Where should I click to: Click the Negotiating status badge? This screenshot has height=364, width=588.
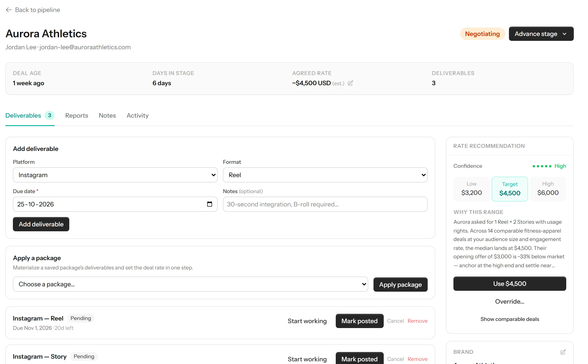tap(482, 34)
